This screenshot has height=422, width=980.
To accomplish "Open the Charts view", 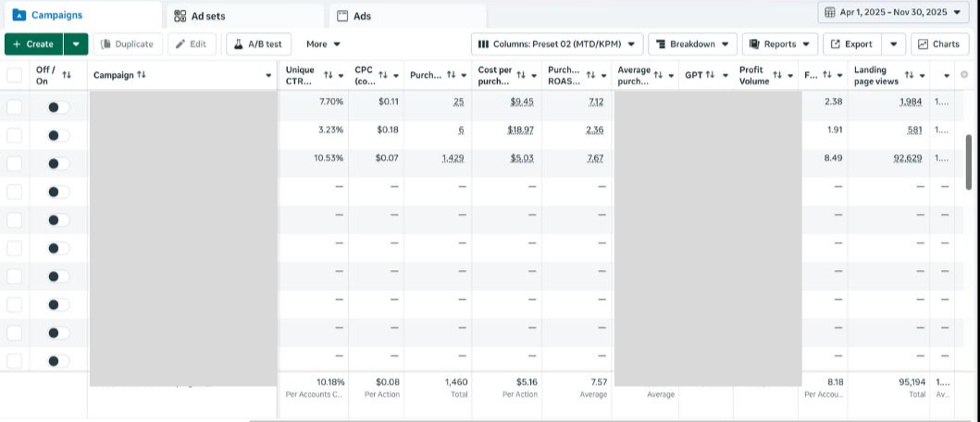I will point(940,44).
